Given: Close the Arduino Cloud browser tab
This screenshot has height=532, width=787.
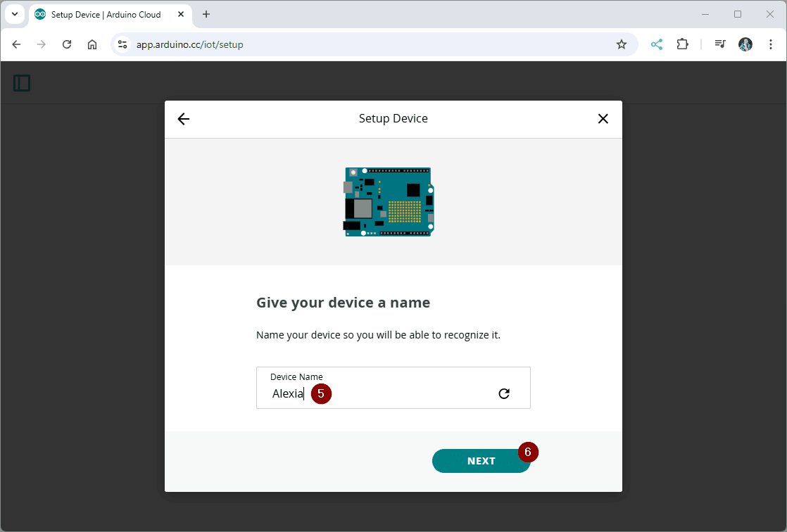Looking at the screenshot, I should click(181, 14).
